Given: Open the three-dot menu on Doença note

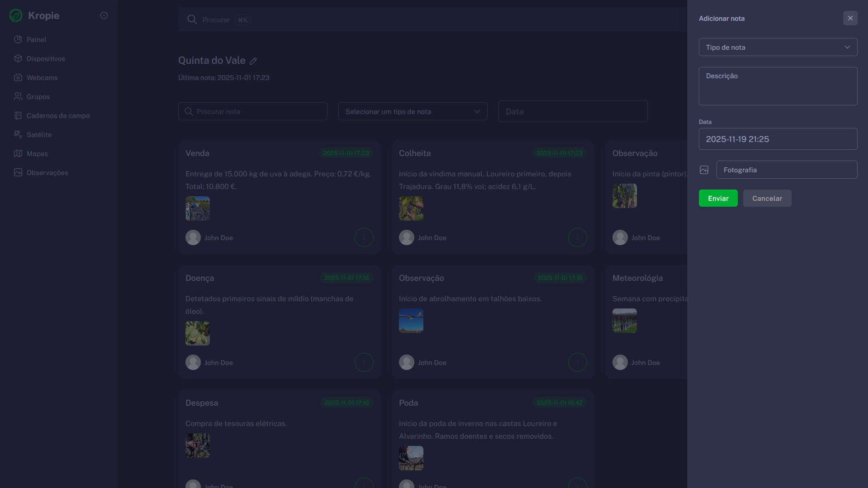Looking at the screenshot, I should click(364, 363).
